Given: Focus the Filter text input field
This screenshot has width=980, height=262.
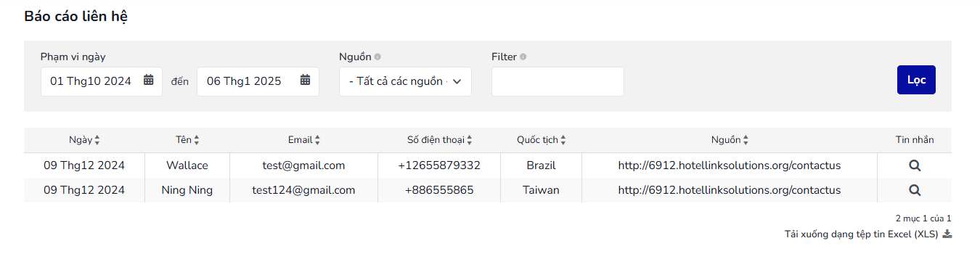Looking at the screenshot, I should [x=558, y=81].
